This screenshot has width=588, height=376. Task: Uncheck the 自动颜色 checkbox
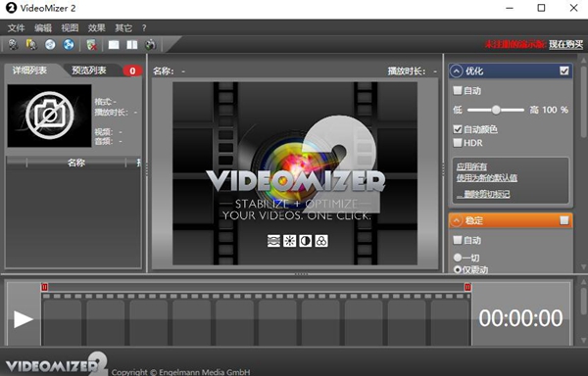(458, 129)
